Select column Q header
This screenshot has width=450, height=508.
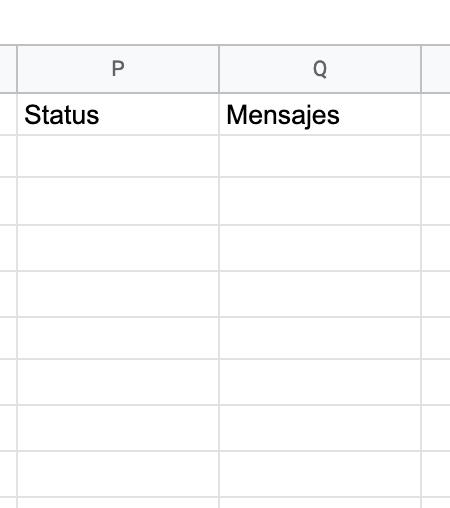click(x=320, y=69)
